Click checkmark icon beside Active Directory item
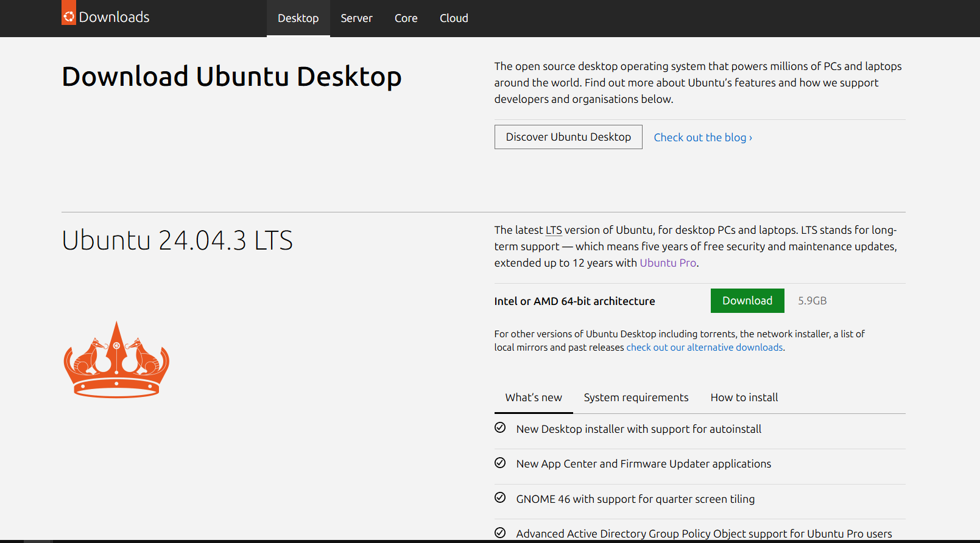Viewport: 980px width, 543px height. click(500, 533)
